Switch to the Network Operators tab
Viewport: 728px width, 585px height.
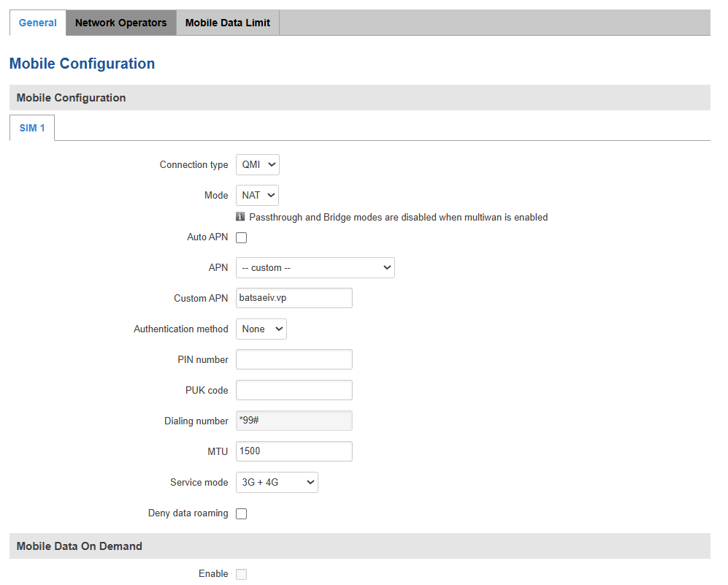coord(120,23)
